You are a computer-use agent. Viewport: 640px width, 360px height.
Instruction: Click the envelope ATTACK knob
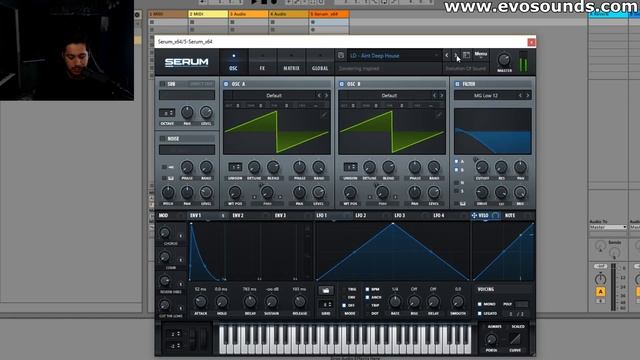pyautogui.click(x=200, y=302)
